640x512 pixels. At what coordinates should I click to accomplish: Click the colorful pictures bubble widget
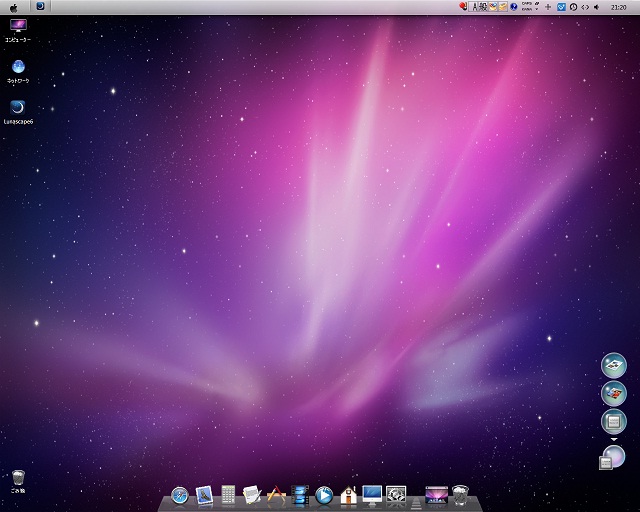click(613, 393)
